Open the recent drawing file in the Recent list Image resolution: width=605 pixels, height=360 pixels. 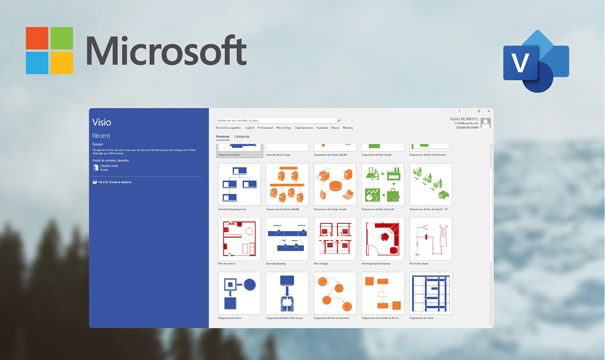tap(106, 167)
